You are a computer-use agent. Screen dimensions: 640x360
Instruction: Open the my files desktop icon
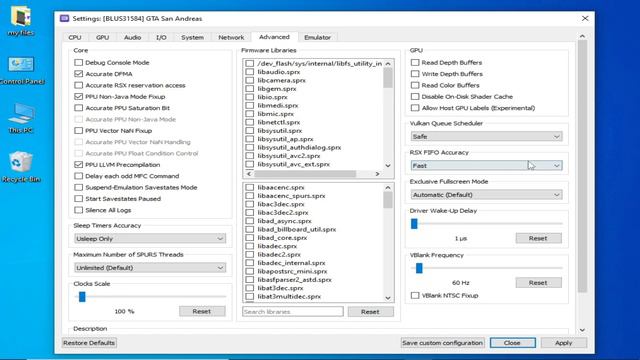tap(20, 21)
